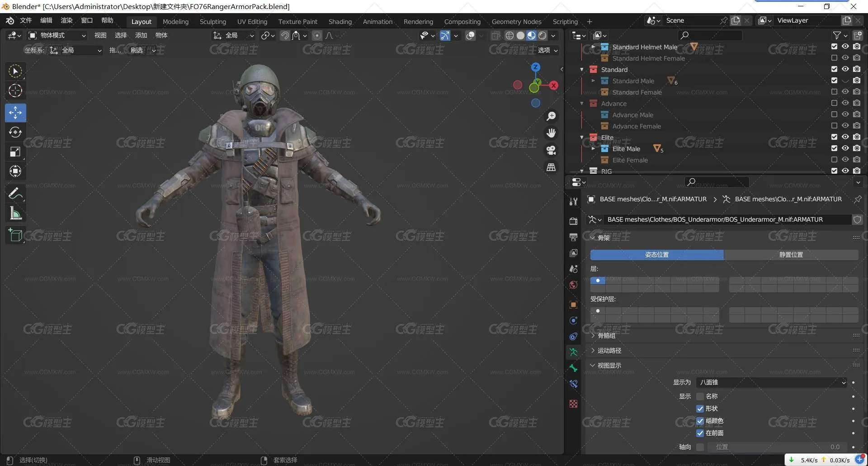868x466 pixels.
Task: Activate the Rotate tool
Action: (15, 132)
